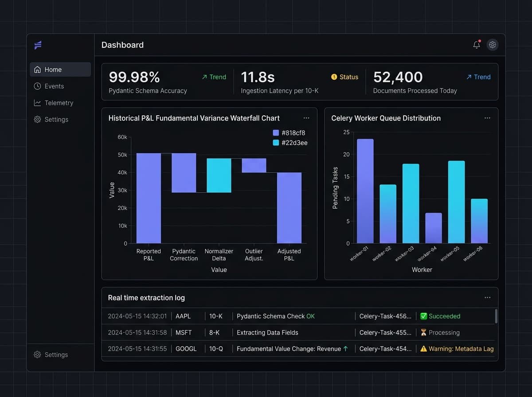Click the upper Settings gear icon in the sidebar
Screen dimensions: 532x397
click(38, 120)
